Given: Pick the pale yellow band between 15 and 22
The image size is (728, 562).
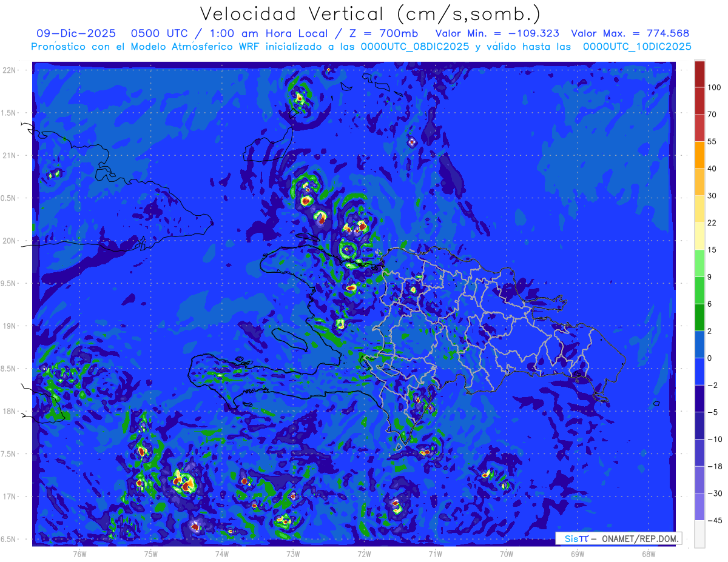Looking at the screenshot, I should 699,236.
